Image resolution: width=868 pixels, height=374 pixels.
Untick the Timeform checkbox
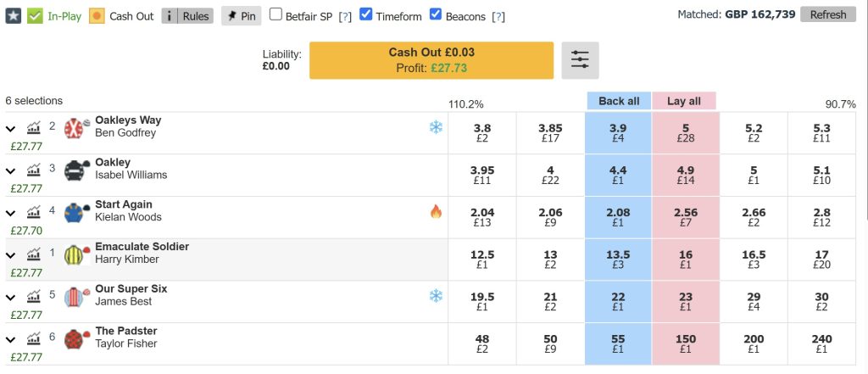tap(366, 14)
